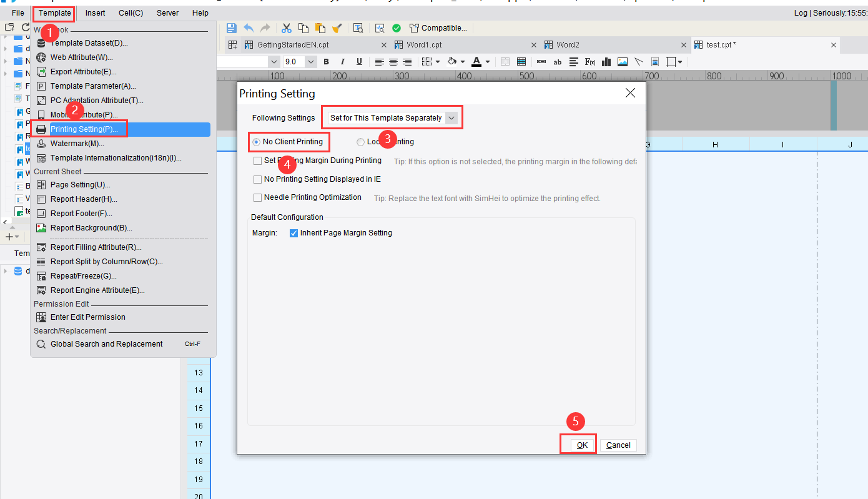
Task: Select the No Client Printing radio button
Action: tap(256, 142)
